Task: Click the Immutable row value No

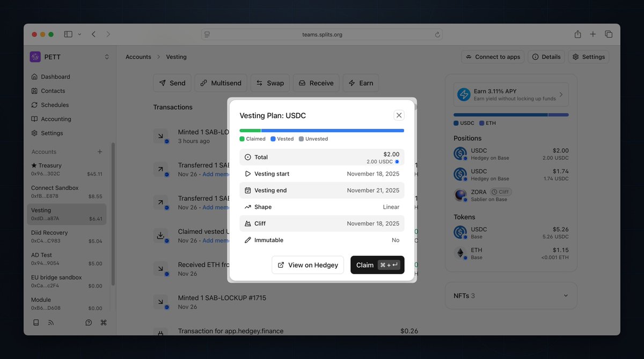Action: pyautogui.click(x=396, y=240)
